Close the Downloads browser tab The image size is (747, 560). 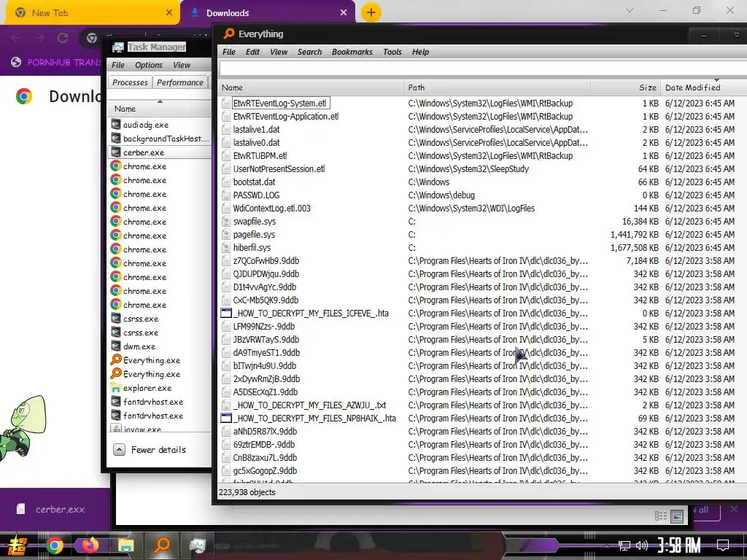click(344, 13)
